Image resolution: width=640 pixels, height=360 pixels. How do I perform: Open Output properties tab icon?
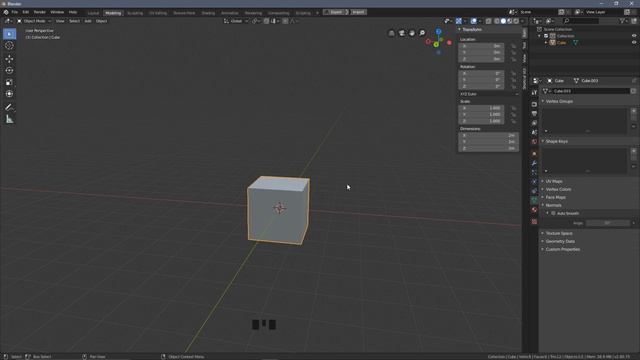[534, 113]
